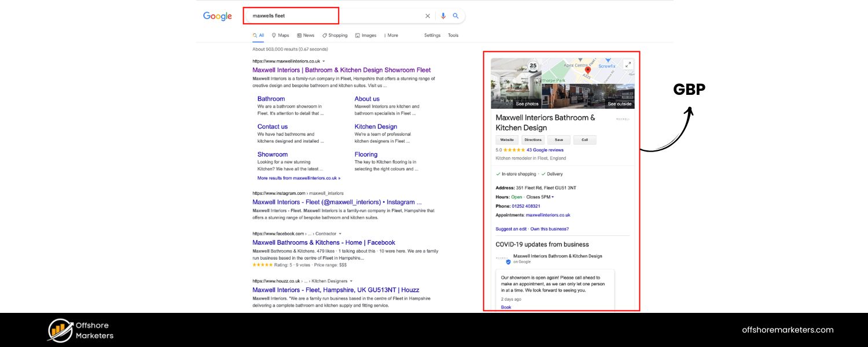This screenshot has height=347, width=868.
Task: Click the Delivery availability checkmark
Action: [543, 173]
